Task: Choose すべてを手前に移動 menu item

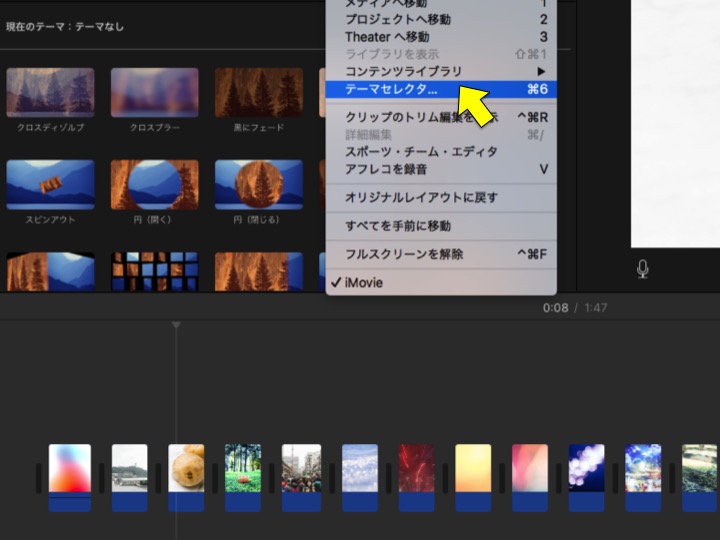Action: pos(441,226)
